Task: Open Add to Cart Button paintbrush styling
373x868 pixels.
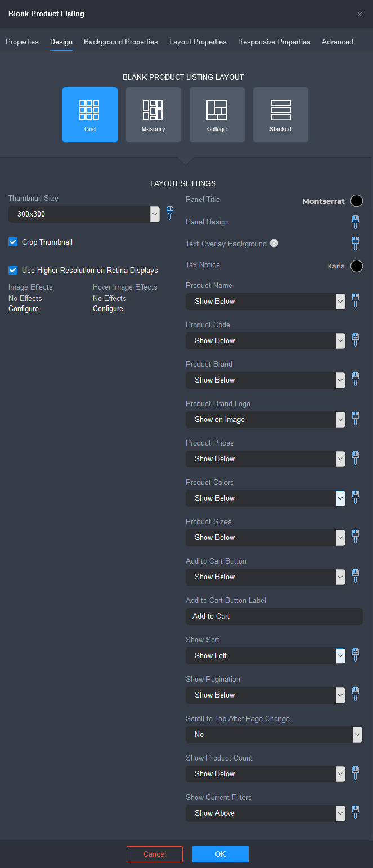Action: 356,576
